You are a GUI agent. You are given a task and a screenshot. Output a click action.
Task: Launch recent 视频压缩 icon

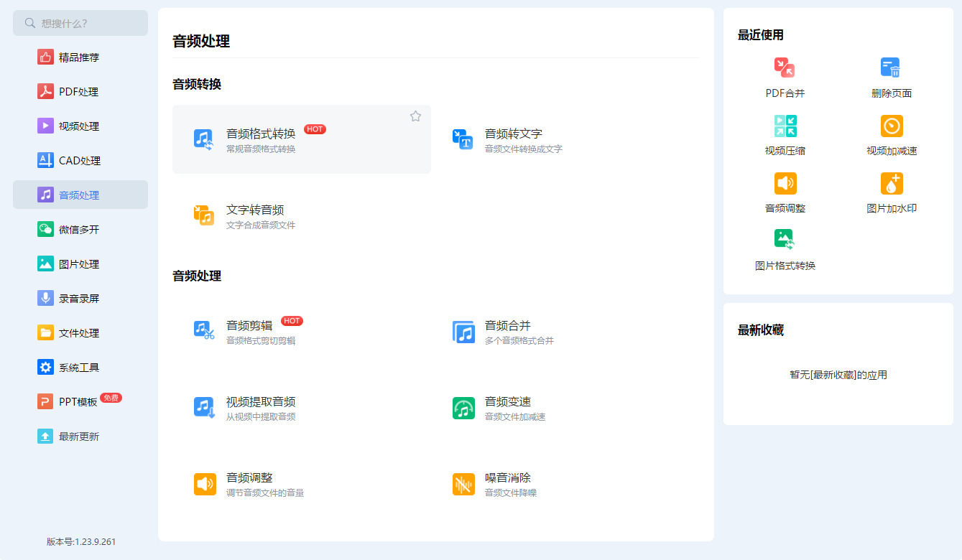(x=785, y=126)
